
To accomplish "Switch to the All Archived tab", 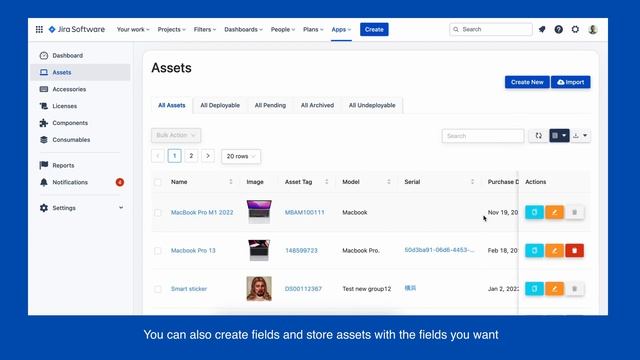I will [x=317, y=105].
